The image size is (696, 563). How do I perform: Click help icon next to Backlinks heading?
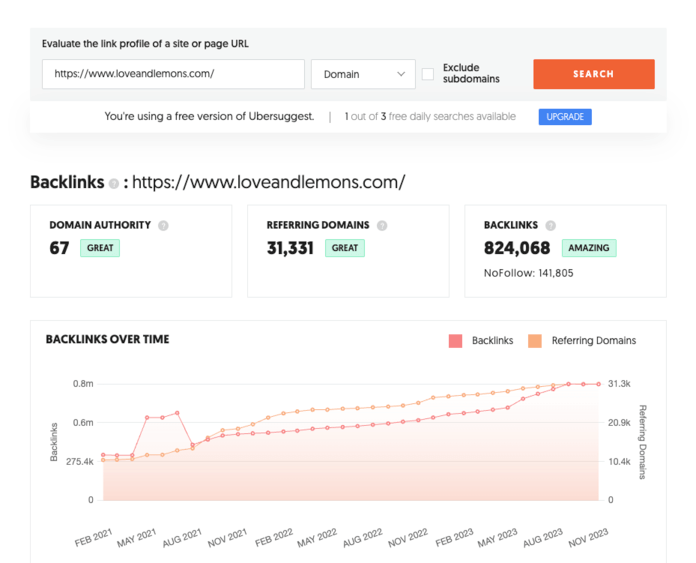pyautogui.click(x=114, y=184)
